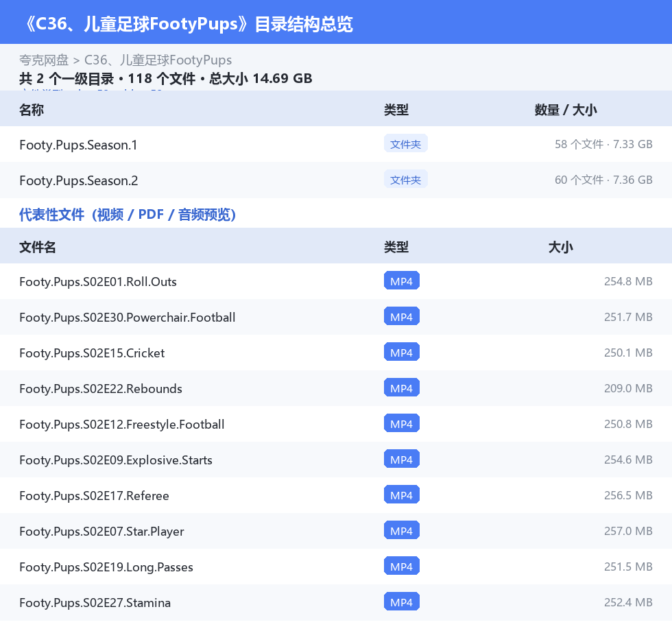Viewport: 672px width, 642px height.
Task: Select file Footy.Pups.S02E12.Freestyle.Football
Action: click(122, 424)
